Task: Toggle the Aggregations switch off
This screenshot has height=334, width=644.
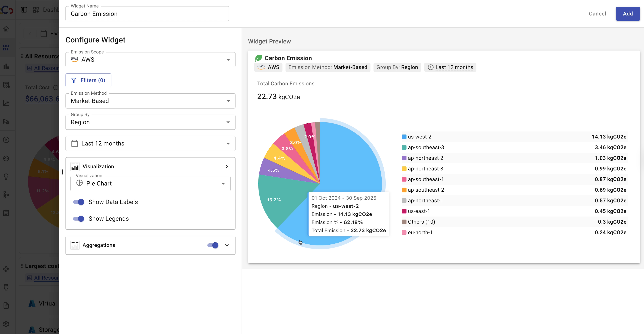Action: (213, 245)
